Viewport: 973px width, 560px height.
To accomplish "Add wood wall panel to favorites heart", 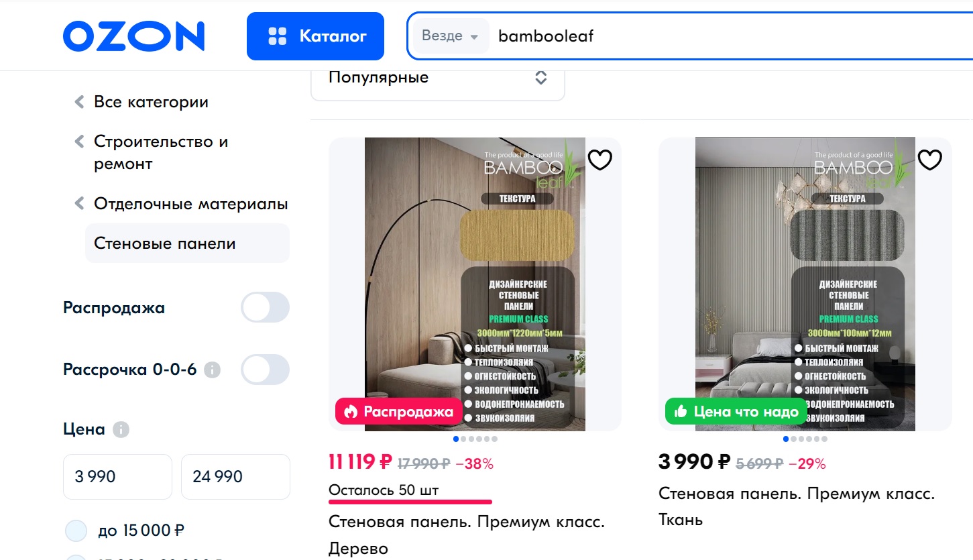I will [600, 160].
